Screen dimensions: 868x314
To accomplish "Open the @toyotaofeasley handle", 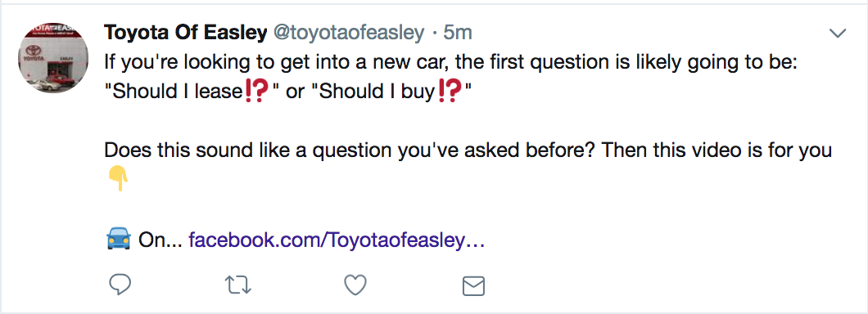I will [x=349, y=34].
